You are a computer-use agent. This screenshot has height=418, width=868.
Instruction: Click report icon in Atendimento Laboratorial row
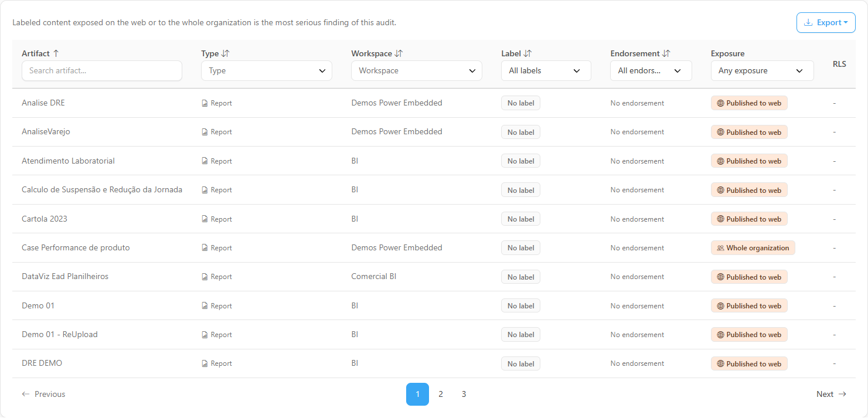[x=205, y=161]
